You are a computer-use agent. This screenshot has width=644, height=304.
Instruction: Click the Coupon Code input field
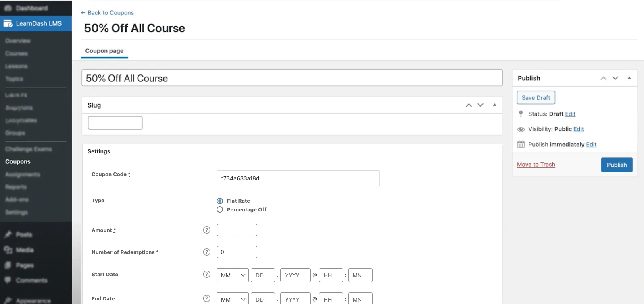pos(298,178)
